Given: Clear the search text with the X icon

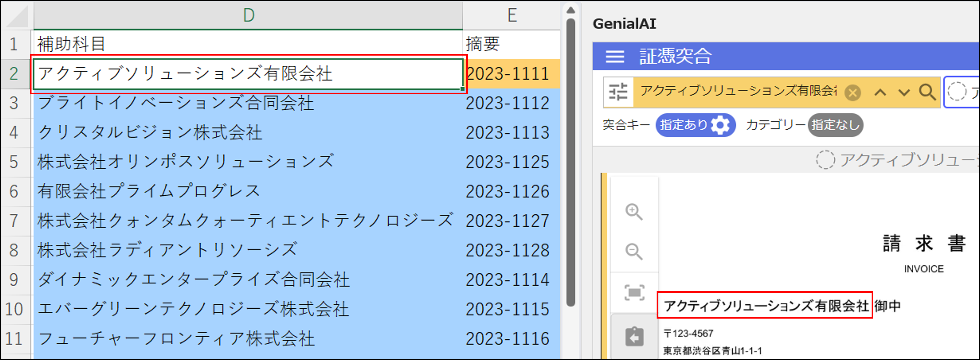Looking at the screenshot, I should coord(853,92).
